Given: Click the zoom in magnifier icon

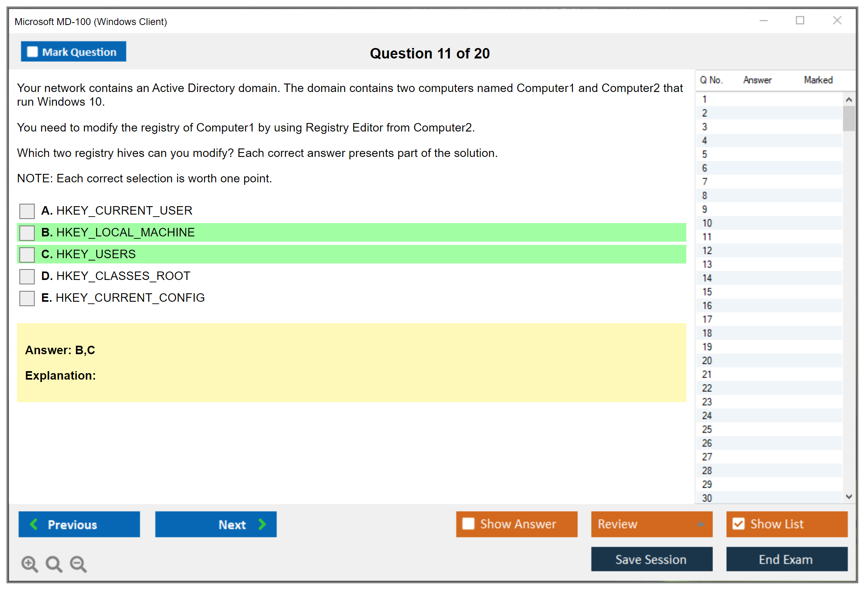Looking at the screenshot, I should coord(29,564).
